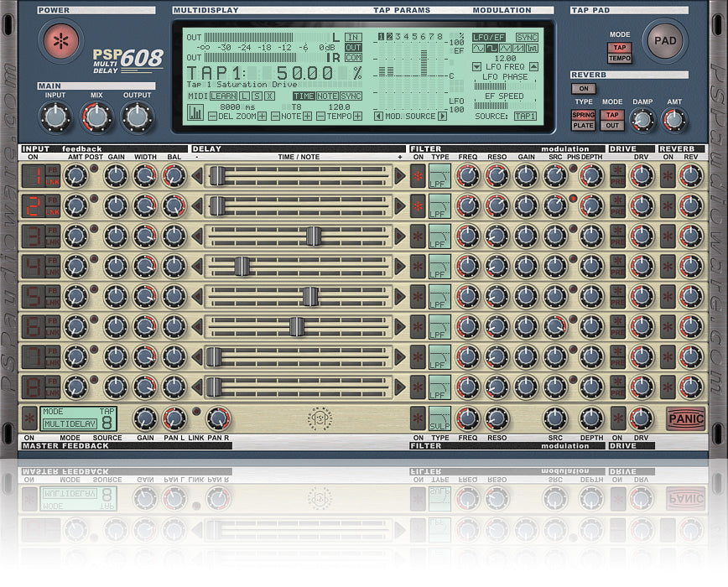
Task: Choose the sine LFO waveform
Action: pos(478,49)
